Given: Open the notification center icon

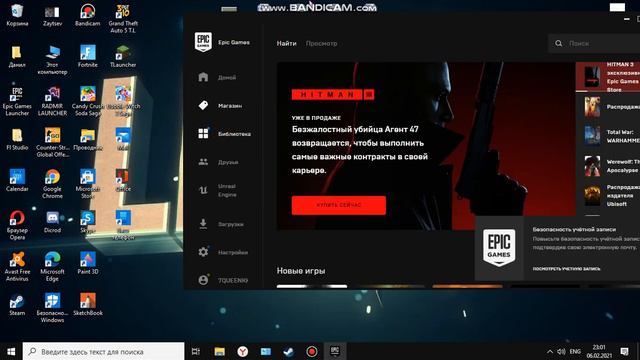Looking at the screenshot, I should tap(624, 351).
